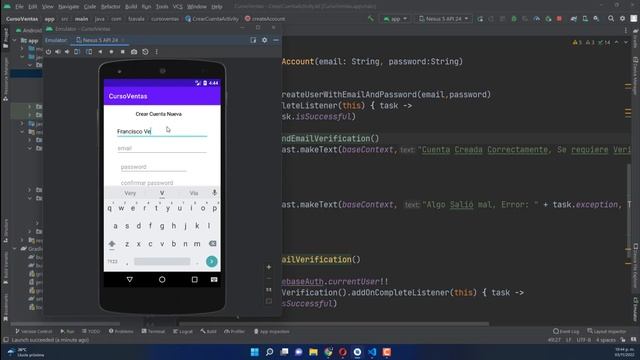Open Search Everywhere magnifier icon
The image size is (640, 360).
pyautogui.click(x=611, y=19)
